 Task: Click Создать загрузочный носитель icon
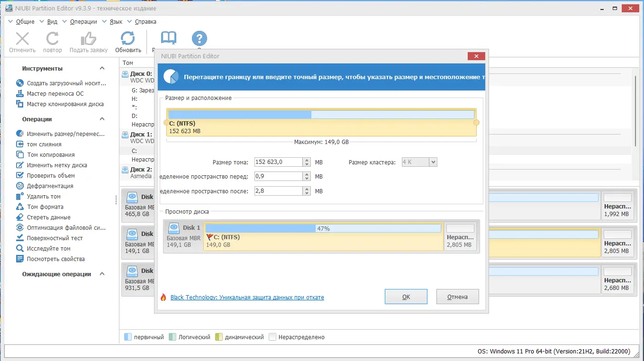(x=20, y=83)
